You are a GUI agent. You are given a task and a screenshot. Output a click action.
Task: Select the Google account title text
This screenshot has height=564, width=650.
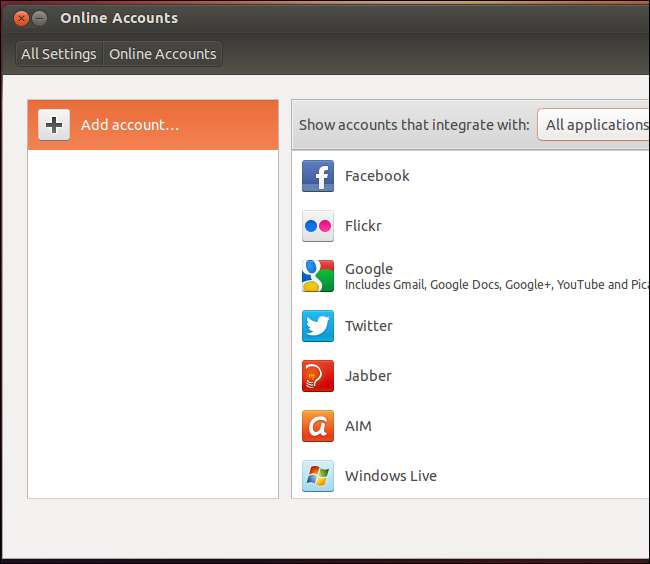click(x=369, y=268)
